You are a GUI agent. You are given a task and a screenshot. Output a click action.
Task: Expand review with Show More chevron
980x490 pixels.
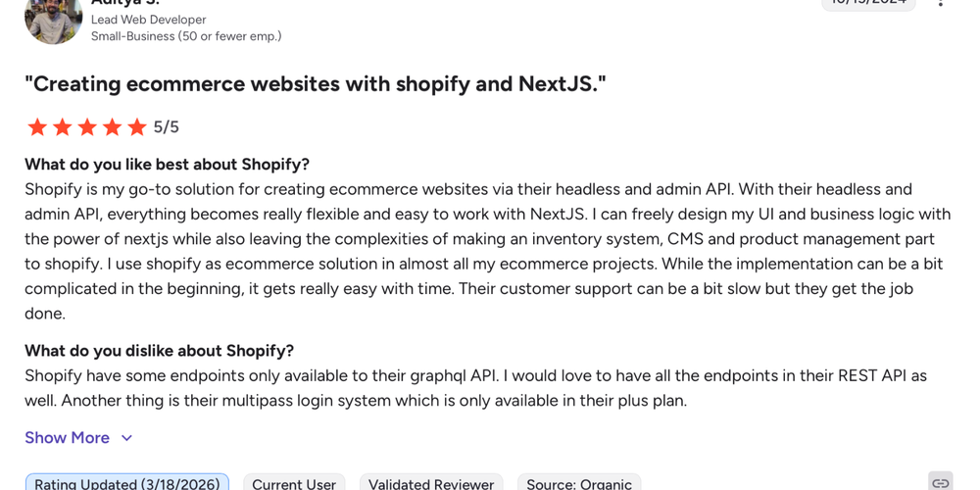[x=126, y=438]
